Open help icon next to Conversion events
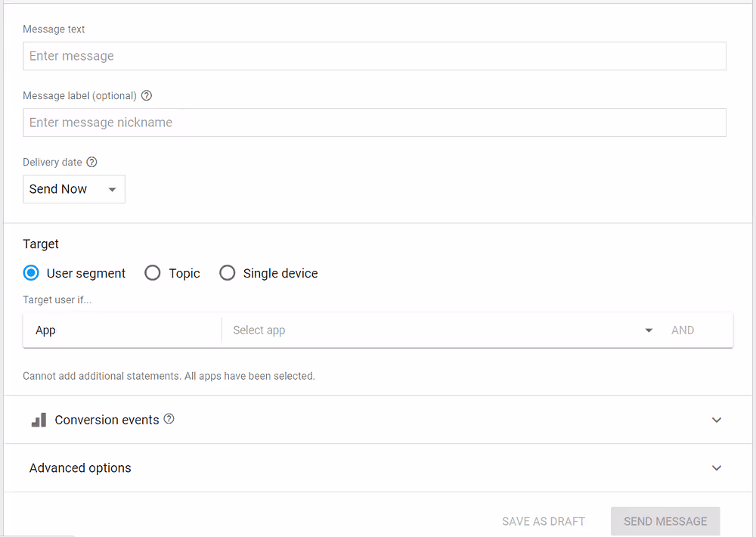 (169, 418)
